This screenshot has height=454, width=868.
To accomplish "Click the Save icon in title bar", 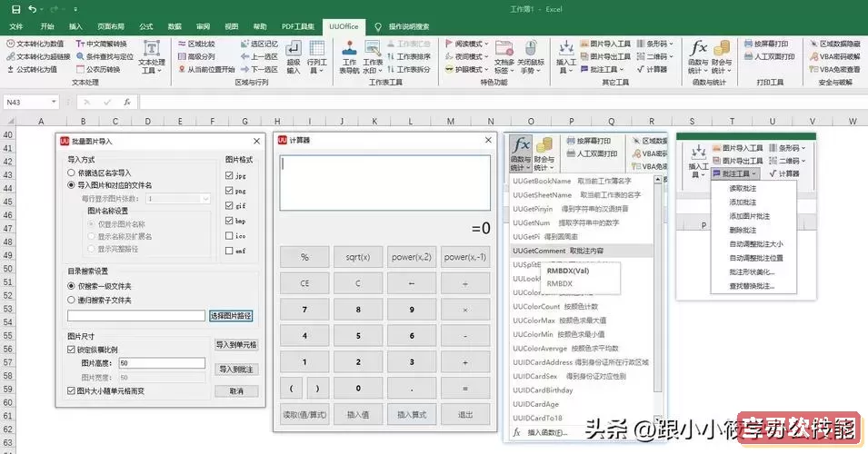I will tap(15, 9).
